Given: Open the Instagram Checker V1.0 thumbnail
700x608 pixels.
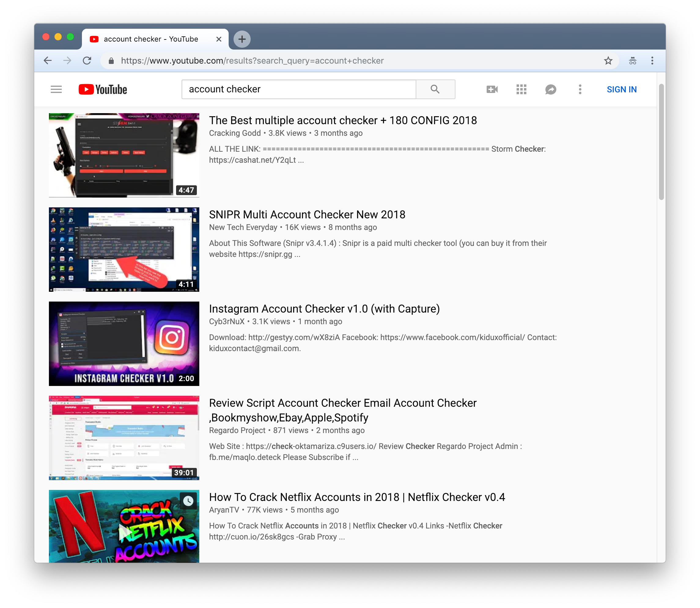Looking at the screenshot, I should 124,343.
